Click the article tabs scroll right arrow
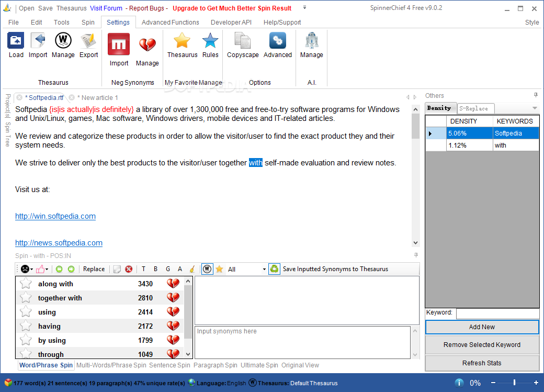The height and width of the screenshot is (392, 544). tap(415, 97)
